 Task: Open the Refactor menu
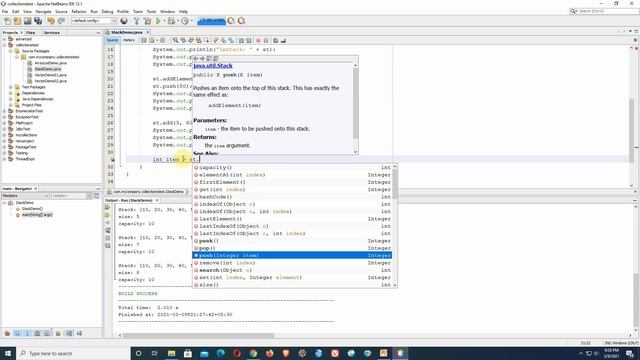tap(79, 11)
